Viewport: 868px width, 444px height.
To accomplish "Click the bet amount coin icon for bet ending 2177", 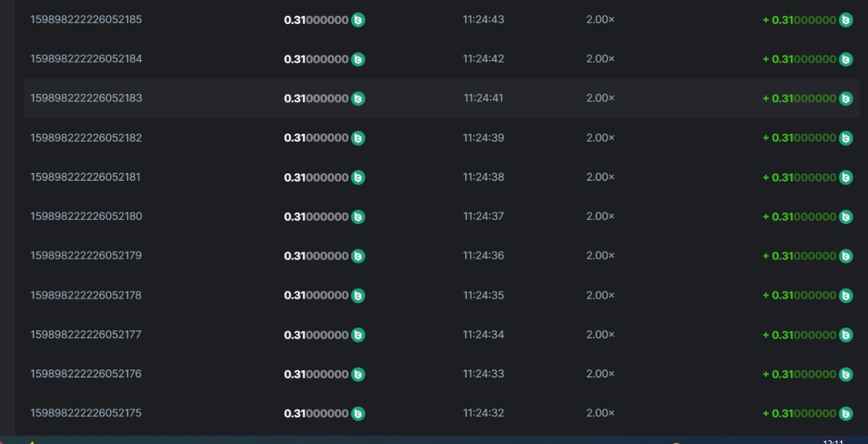I will tap(358, 335).
